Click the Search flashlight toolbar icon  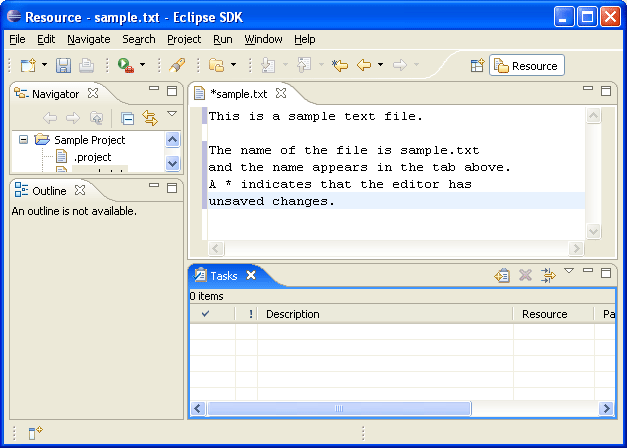(177, 65)
